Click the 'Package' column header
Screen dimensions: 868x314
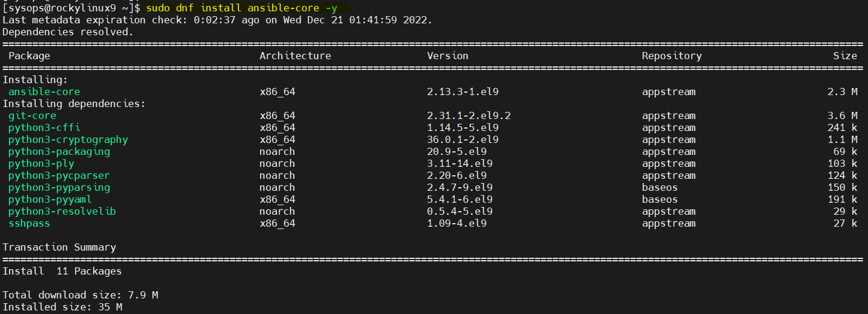coord(29,56)
